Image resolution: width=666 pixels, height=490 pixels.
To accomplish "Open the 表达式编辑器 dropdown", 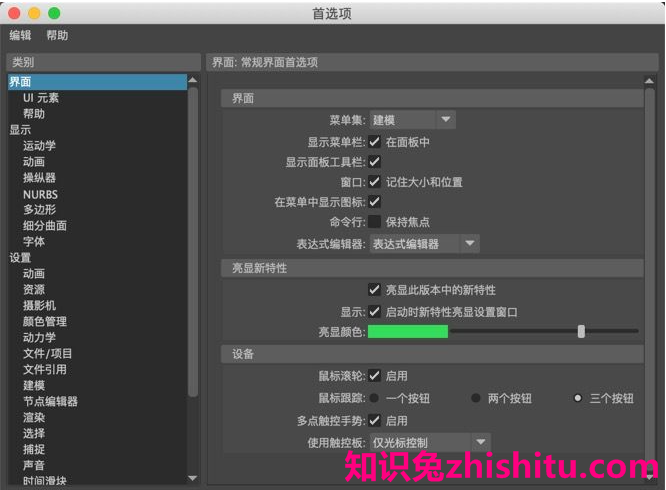I will click(x=424, y=244).
